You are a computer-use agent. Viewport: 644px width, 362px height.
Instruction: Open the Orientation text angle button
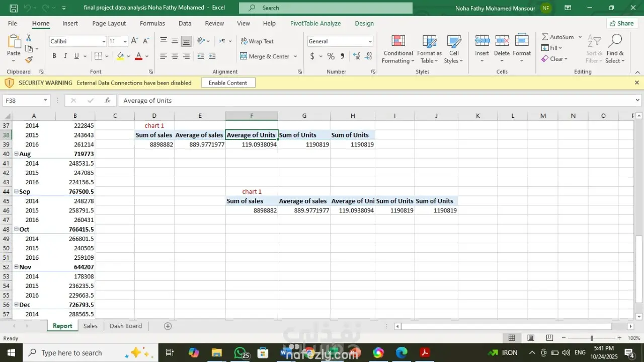click(x=203, y=41)
